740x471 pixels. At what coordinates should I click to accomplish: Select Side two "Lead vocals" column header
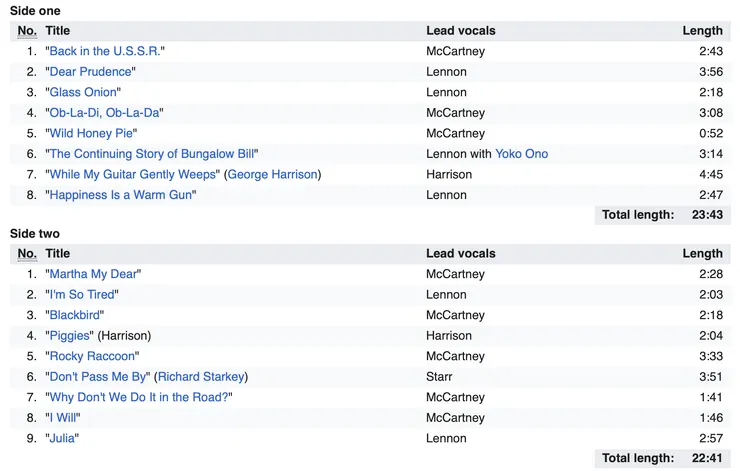[461, 253]
